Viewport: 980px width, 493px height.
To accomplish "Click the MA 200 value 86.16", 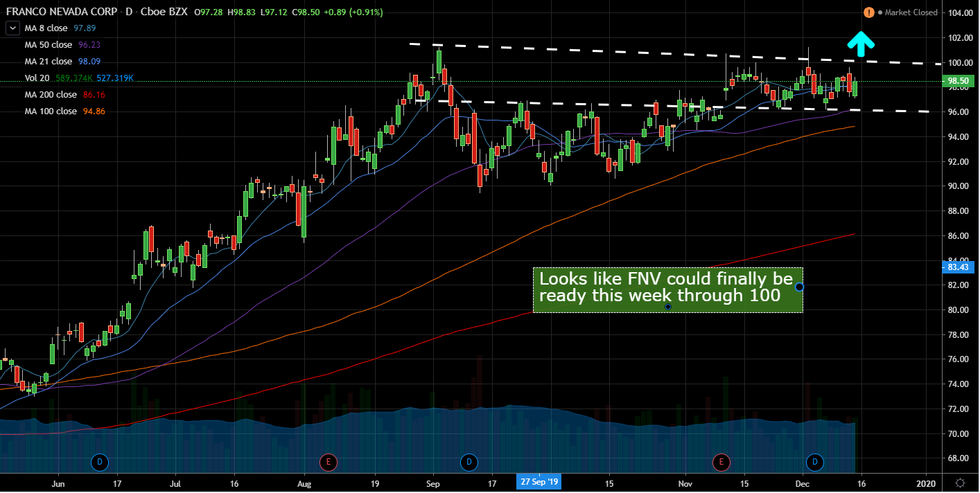I will (x=94, y=95).
